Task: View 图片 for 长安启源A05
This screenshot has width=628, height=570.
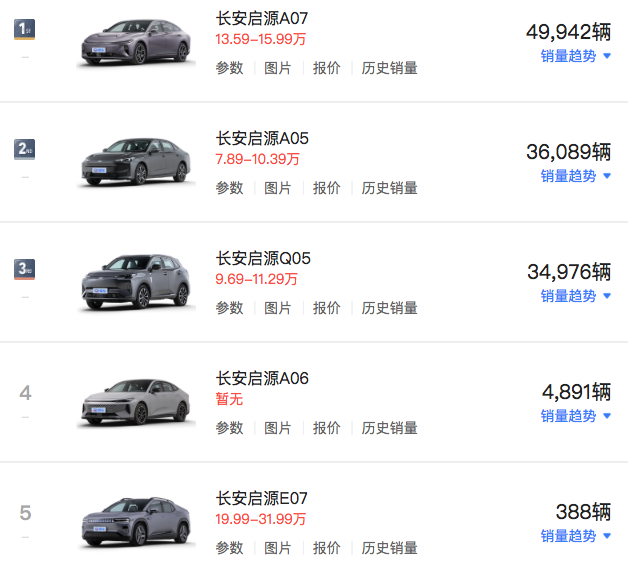Action: point(278,188)
